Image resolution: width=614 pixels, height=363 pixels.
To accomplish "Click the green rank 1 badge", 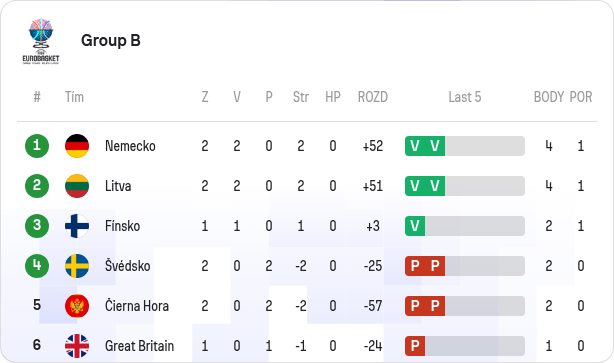I will pos(37,146).
